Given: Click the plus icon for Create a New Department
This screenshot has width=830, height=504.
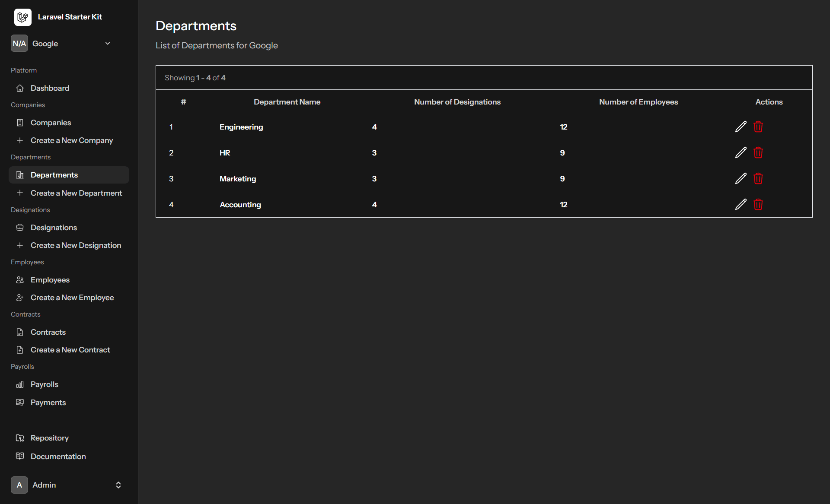Looking at the screenshot, I should pos(20,193).
